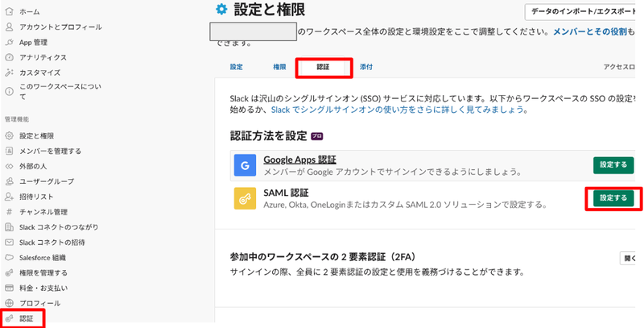Select 認証 in the sidebar menu

coord(27,318)
